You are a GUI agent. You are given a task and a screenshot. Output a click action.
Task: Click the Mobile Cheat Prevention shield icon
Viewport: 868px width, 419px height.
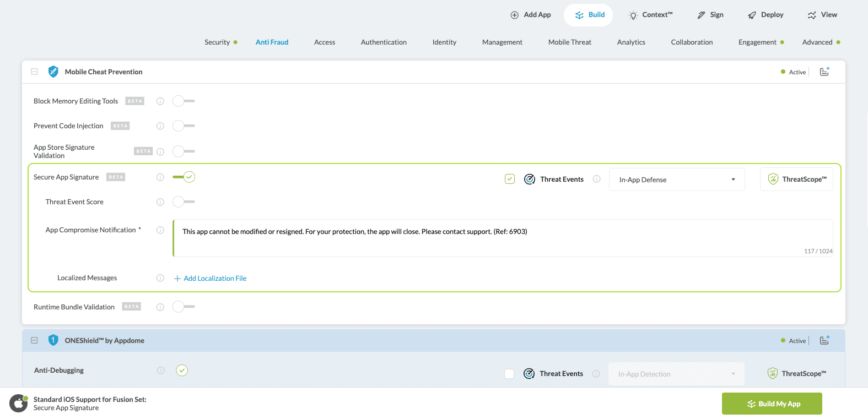coord(53,72)
